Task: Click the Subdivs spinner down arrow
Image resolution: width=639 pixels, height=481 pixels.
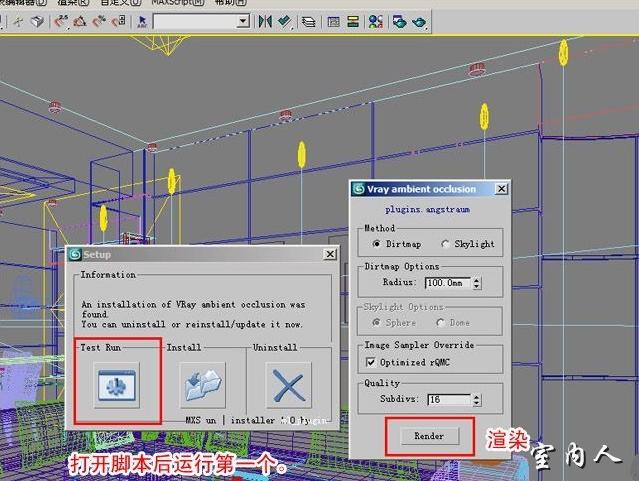Action: (476, 403)
